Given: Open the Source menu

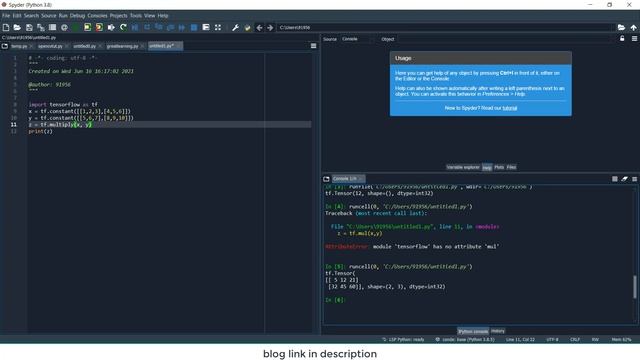Looking at the screenshot, I should tap(49, 16).
